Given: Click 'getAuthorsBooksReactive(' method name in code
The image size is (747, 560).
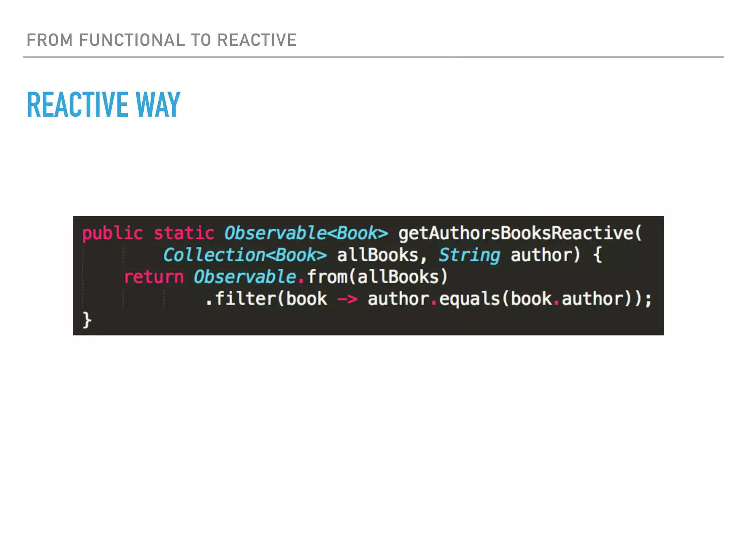Looking at the screenshot, I should pyautogui.click(x=520, y=234).
